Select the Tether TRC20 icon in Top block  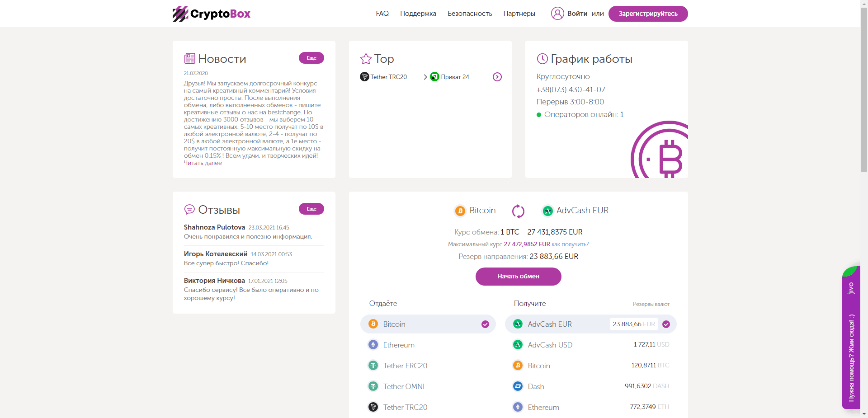(364, 77)
